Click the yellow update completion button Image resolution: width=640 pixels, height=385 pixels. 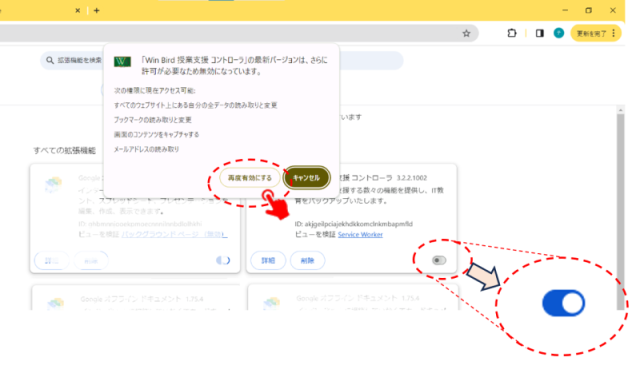(x=591, y=33)
